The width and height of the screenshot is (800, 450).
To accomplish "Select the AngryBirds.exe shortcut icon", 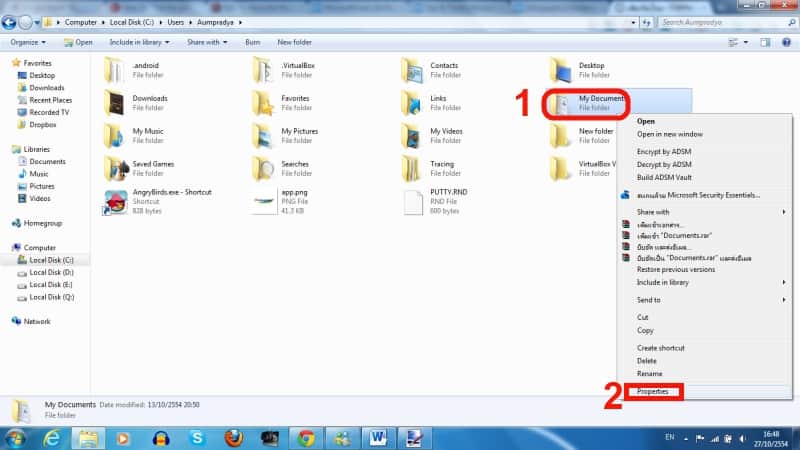I will (116, 201).
